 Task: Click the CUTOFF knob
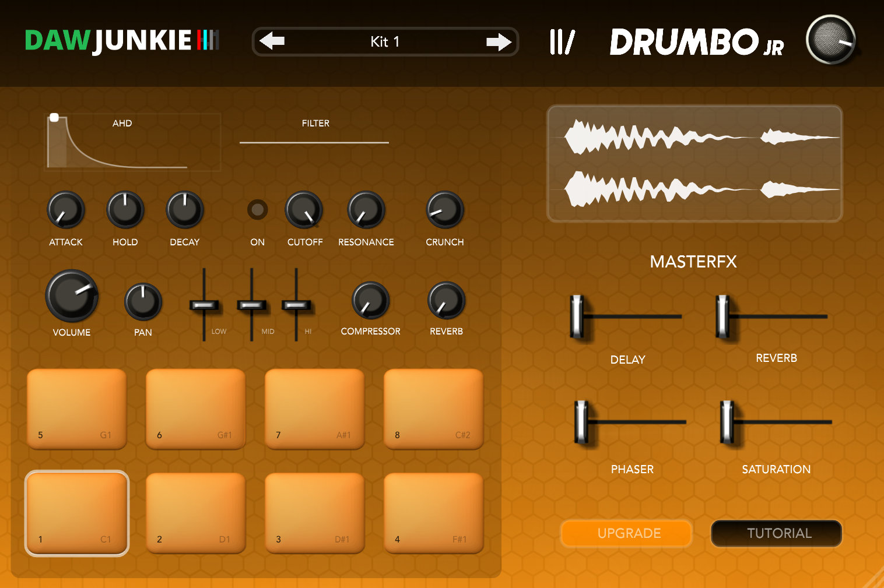coord(304,210)
